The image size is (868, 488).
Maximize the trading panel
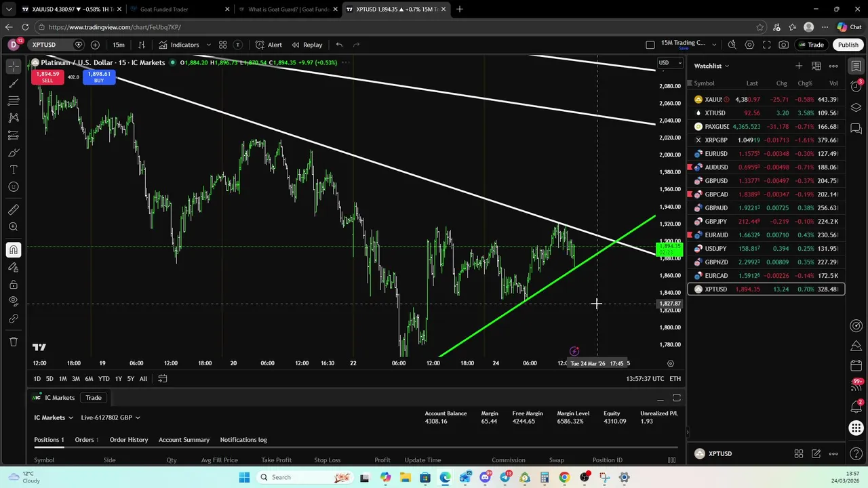tap(676, 398)
